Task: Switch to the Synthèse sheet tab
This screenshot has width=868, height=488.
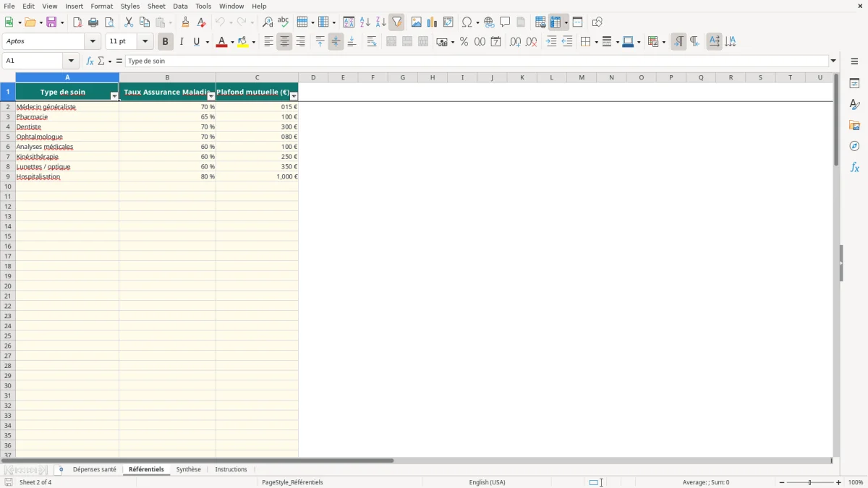Action: [x=189, y=469]
